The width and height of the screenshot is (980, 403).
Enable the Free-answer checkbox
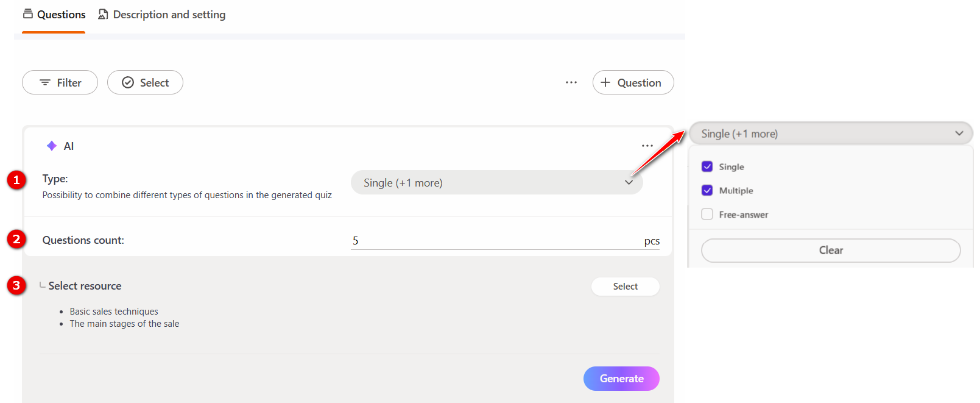click(x=707, y=214)
